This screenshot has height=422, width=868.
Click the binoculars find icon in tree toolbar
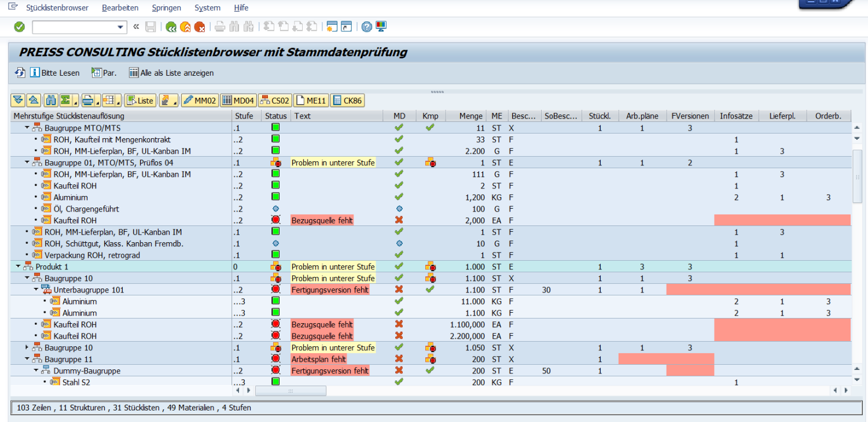click(x=51, y=101)
